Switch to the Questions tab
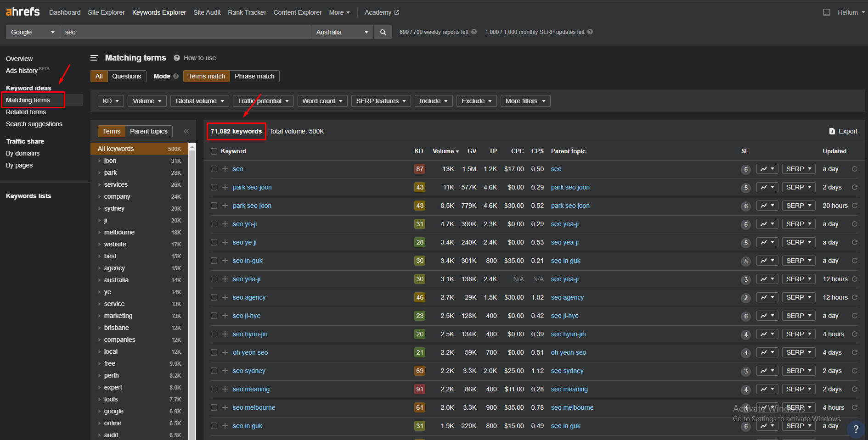This screenshot has height=440, width=868. (x=127, y=76)
